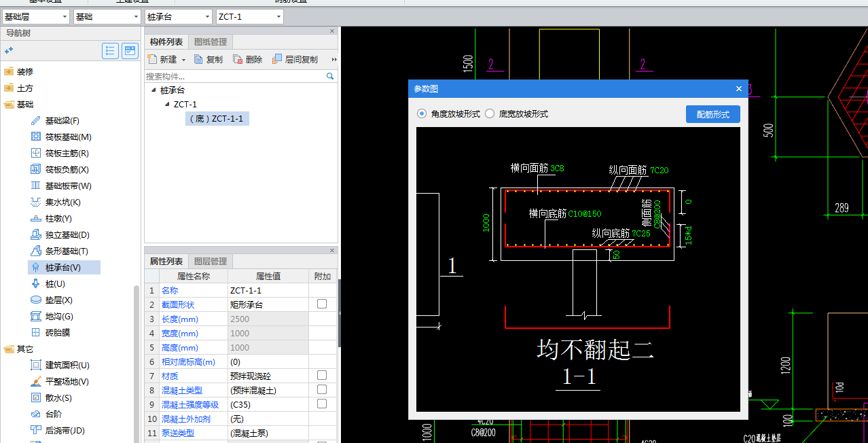
Task: Switch to the 图纸管理 tab
Action: point(211,42)
